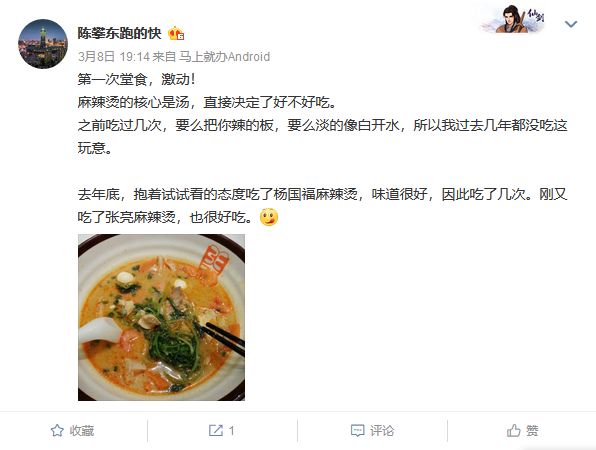Click the repost share arrow icon

[216, 431]
